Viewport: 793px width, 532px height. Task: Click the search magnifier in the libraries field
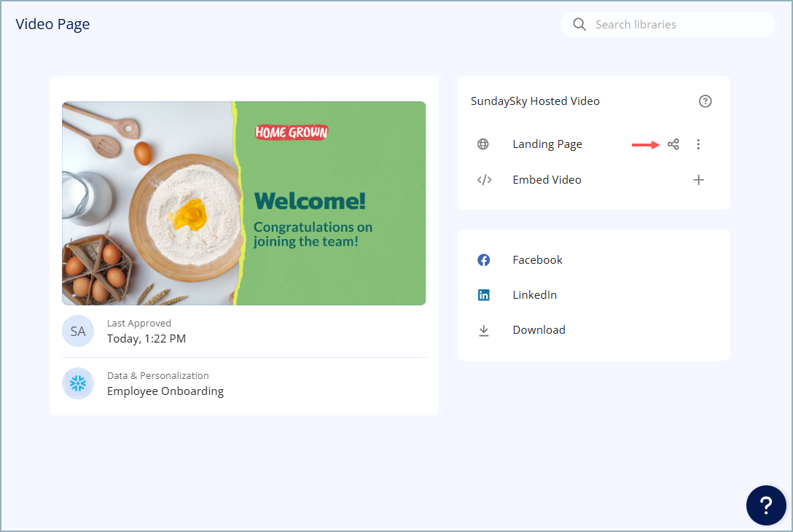579,24
